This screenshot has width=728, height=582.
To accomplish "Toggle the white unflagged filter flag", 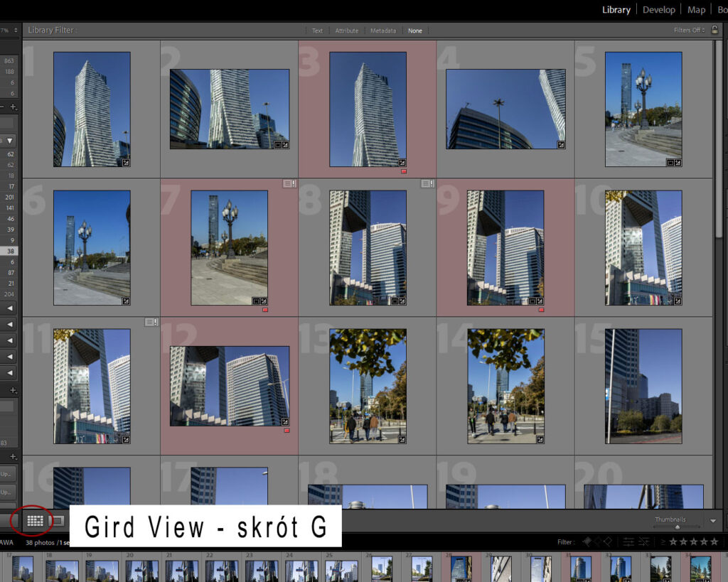I will click(x=598, y=541).
